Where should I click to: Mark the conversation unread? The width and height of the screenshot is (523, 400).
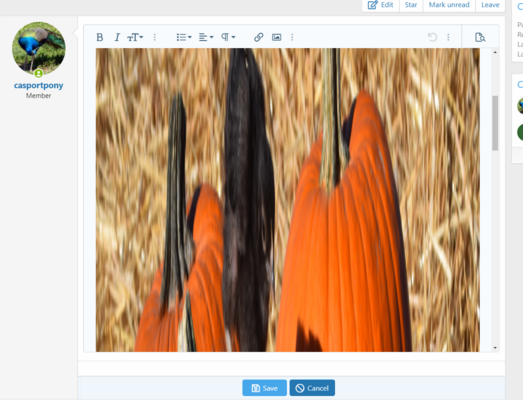click(x=449, y=5)
